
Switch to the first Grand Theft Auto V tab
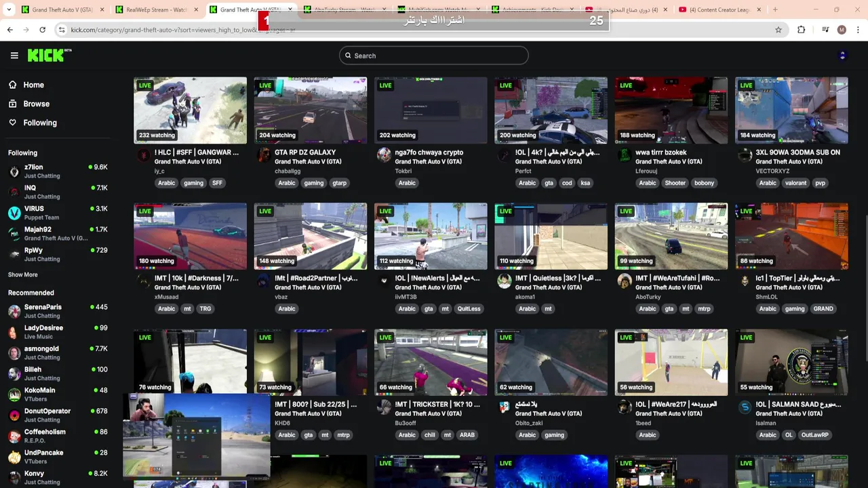coord(62,9)
